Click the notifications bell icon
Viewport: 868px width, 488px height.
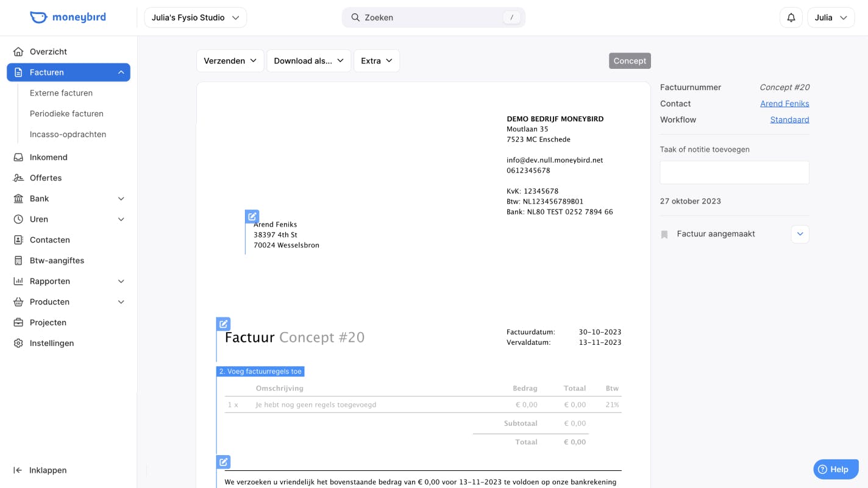[791, 18]
